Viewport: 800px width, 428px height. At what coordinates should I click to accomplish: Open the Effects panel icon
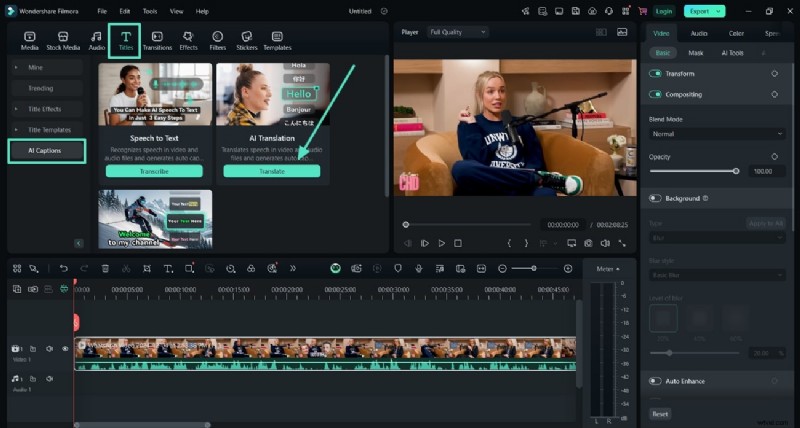point(188,40)
